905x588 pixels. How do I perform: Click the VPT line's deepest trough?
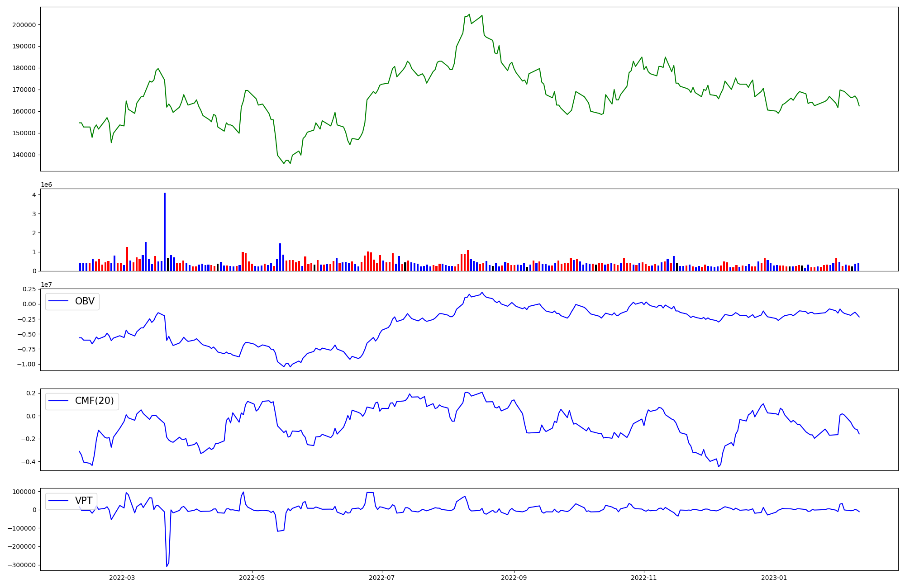[167, 566]
